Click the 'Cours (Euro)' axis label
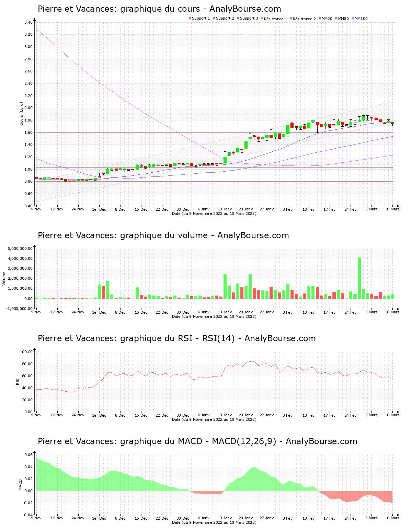 point(21,114)
